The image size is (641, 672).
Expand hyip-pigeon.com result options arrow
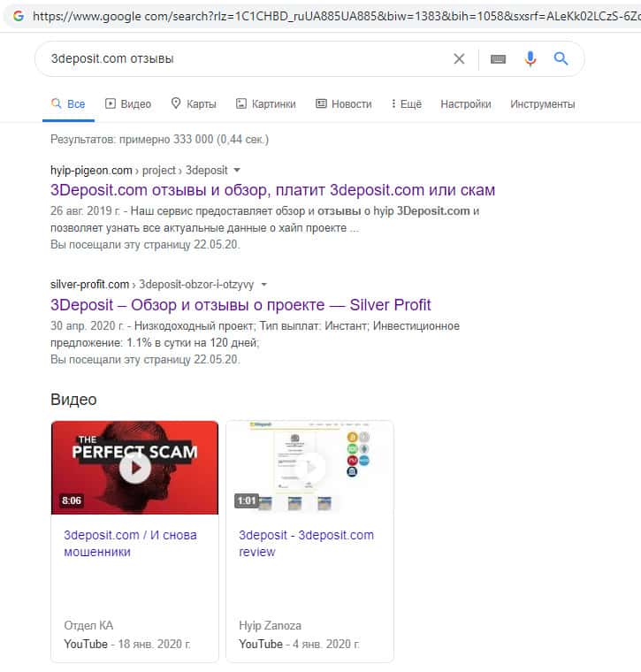pos(237,170)
